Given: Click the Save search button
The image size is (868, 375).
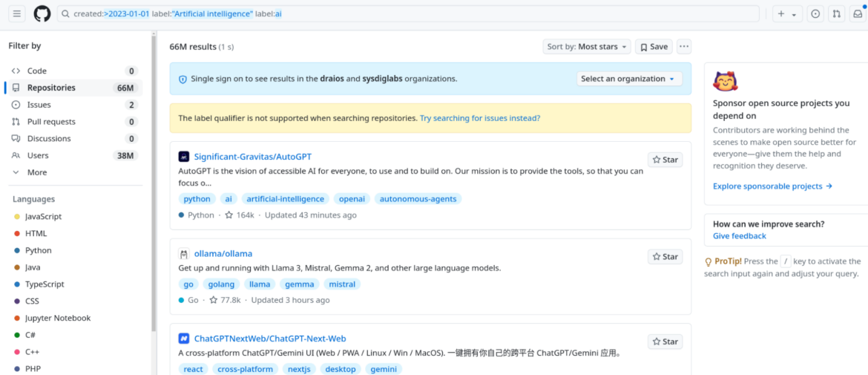Looking at the screenshot, I should [x=654, y=47].
